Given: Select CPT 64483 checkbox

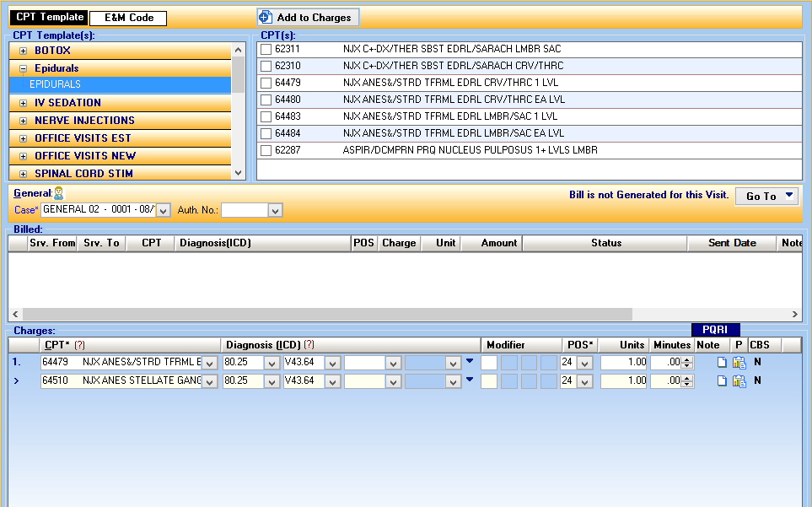Looking at the screenshot, I should (266, 116).
